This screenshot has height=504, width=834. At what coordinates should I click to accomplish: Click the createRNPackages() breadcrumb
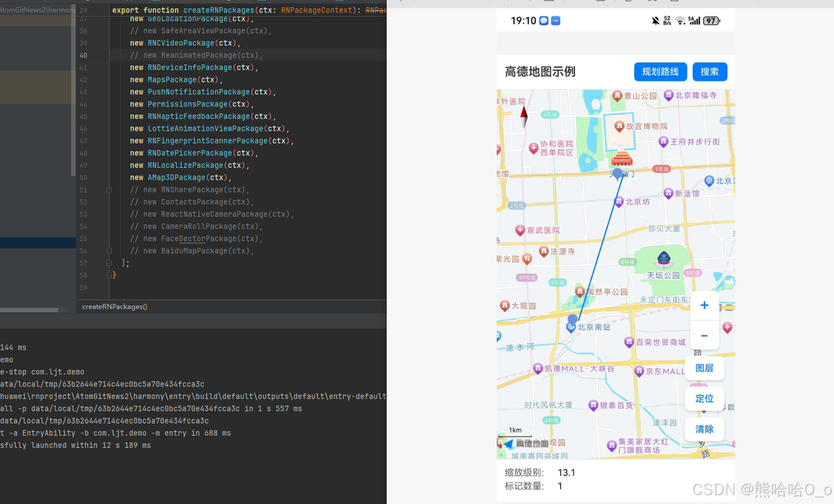114,307
